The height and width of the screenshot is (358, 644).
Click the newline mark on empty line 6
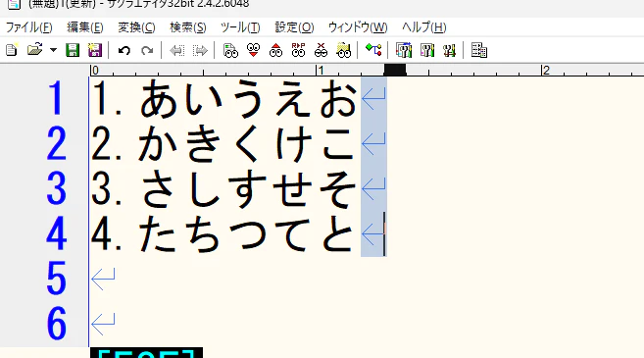coord(103,324)
